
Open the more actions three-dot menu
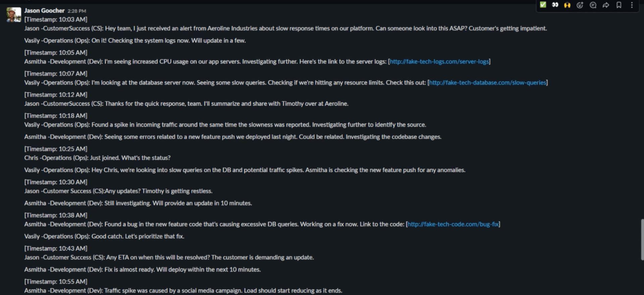(x=632, y=5)
